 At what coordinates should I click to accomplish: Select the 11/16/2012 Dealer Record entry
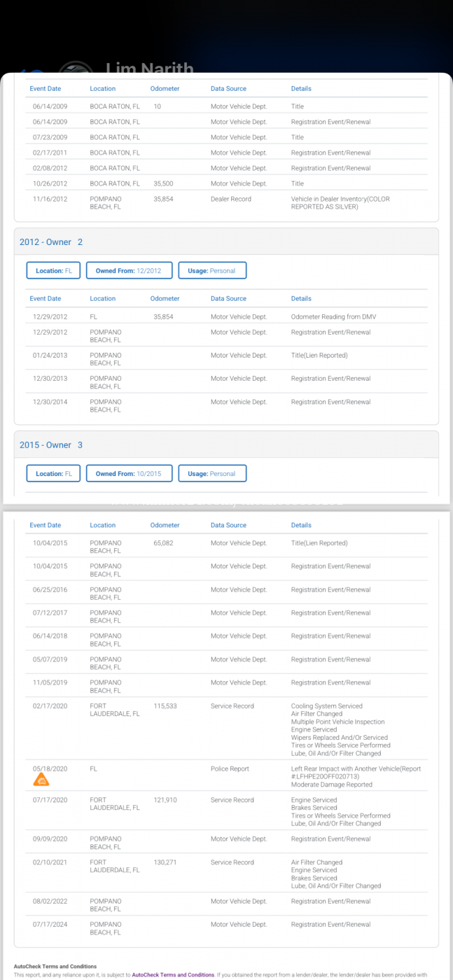click(x=231, y=199)
